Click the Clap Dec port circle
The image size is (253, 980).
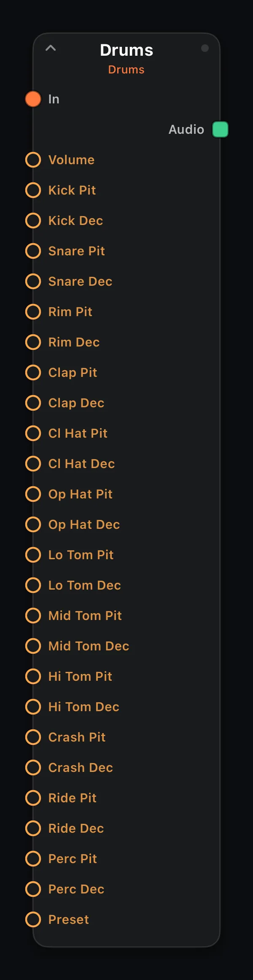pos(33,403)
